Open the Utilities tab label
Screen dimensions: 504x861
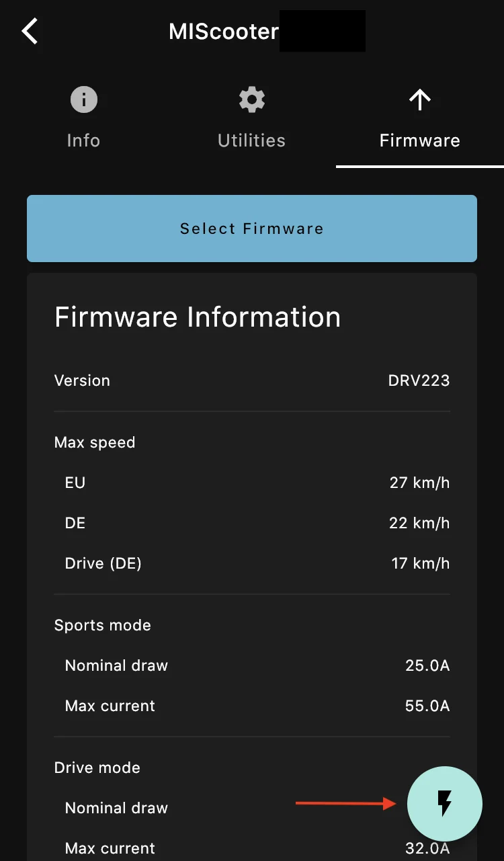[252, 140]
